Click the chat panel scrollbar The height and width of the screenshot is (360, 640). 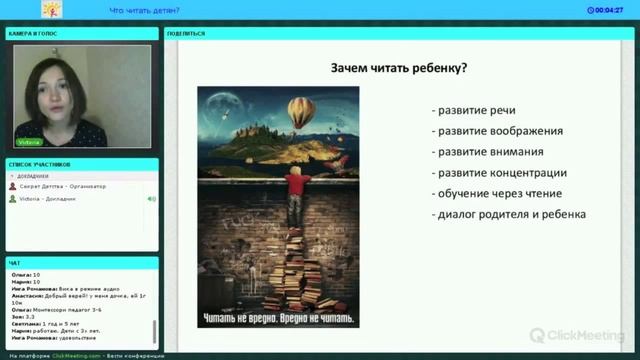154,331
